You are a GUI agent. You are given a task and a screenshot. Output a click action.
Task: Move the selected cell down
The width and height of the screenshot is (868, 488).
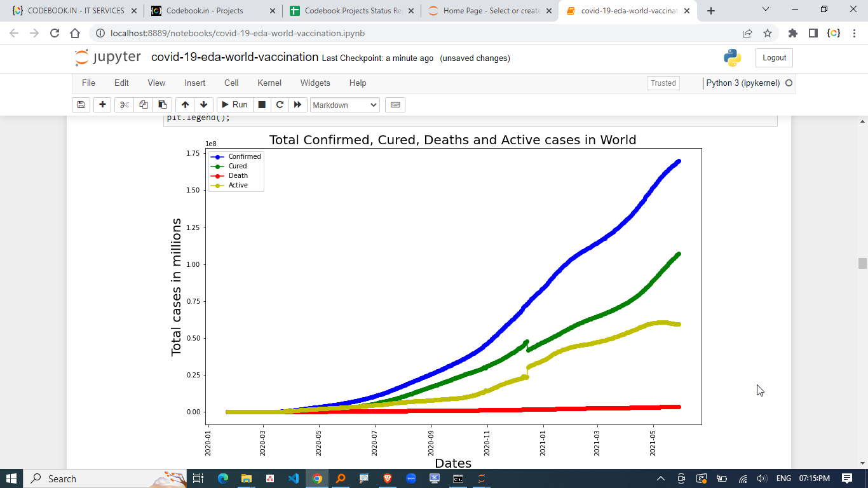tap(203, 105)
